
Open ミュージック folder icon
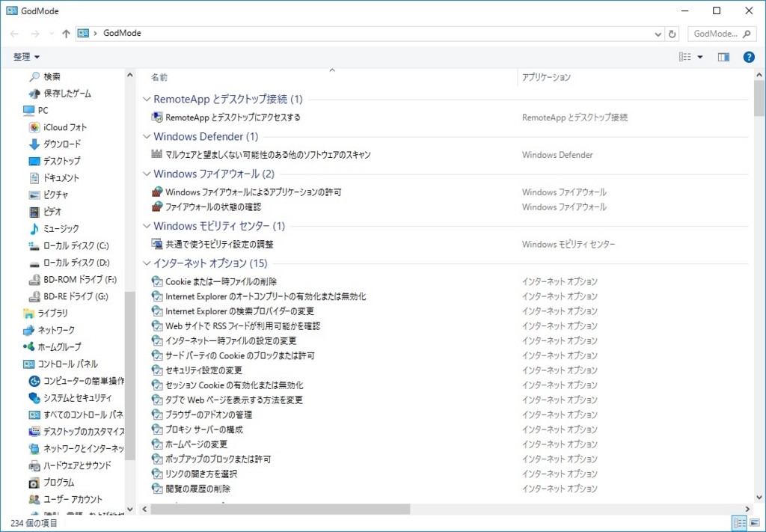[x=34, y=229]
